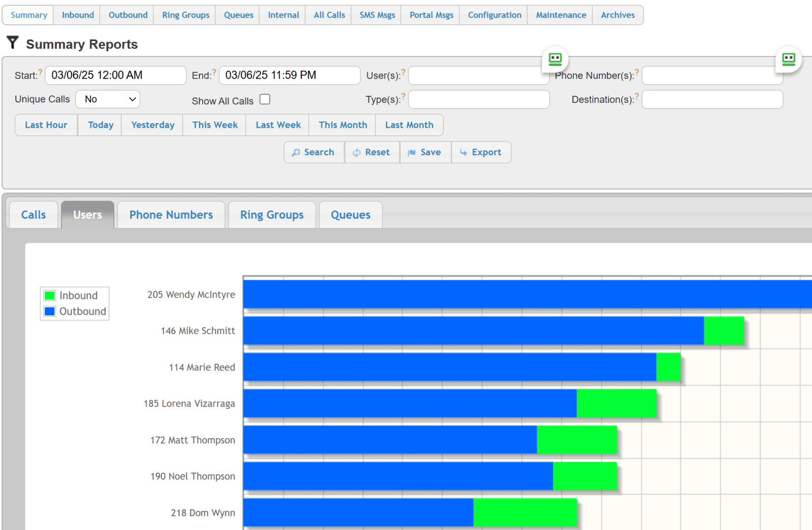The height and width of the screenshot is (530, 812).
Task: Open the Configuration tab
Action: pyautogui.click(x=495, y=15)
